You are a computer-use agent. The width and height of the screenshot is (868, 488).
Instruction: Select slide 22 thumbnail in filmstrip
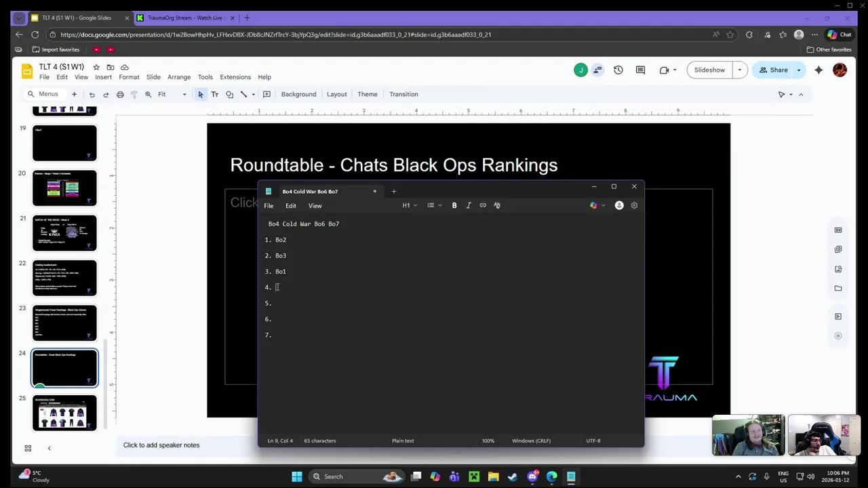pyautogui.click(x=64, y=278)
